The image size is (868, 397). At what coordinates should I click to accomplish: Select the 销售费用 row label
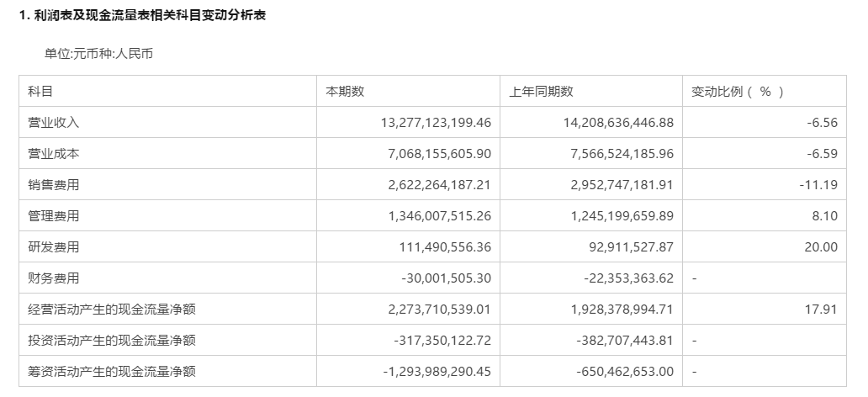coord(54,185)
